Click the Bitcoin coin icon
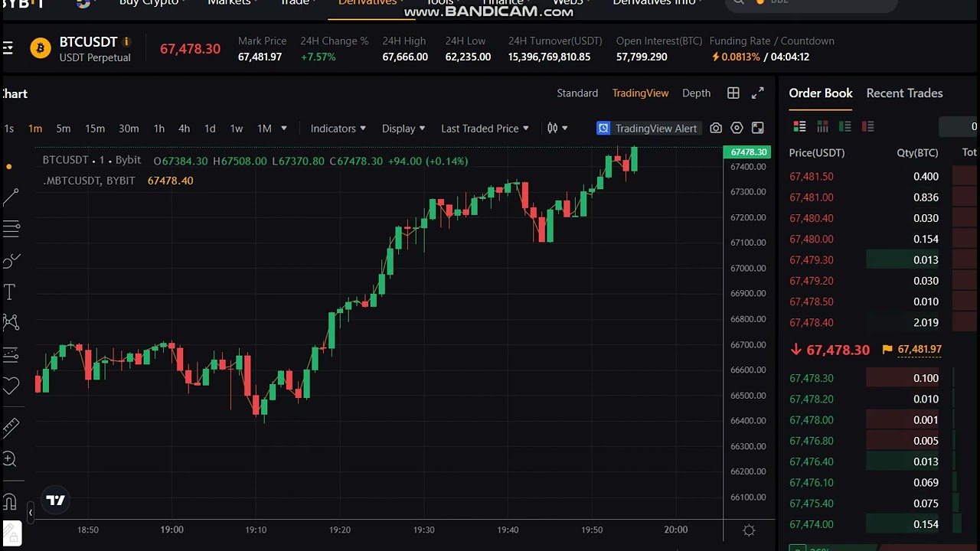 tap(40, 49)
